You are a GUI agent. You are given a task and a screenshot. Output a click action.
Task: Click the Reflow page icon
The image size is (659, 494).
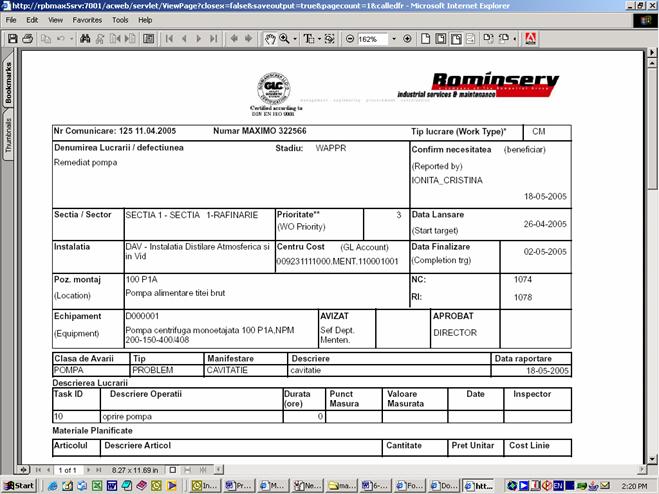click(470, 39)
